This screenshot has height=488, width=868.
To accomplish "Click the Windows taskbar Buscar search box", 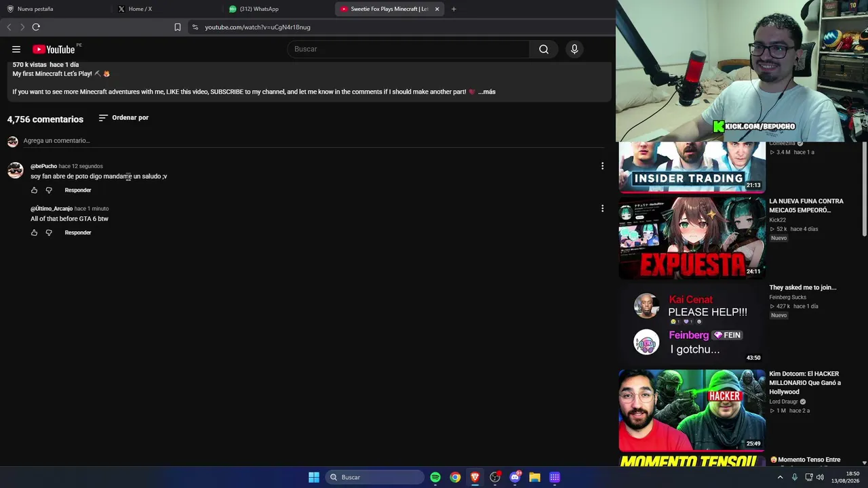I will click(x=374, y=477).
